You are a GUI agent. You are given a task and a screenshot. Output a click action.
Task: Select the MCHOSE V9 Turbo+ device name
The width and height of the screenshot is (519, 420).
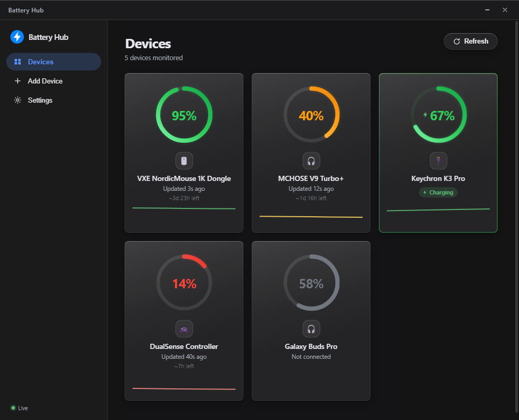pyautogui.click(x=311, y=178)
